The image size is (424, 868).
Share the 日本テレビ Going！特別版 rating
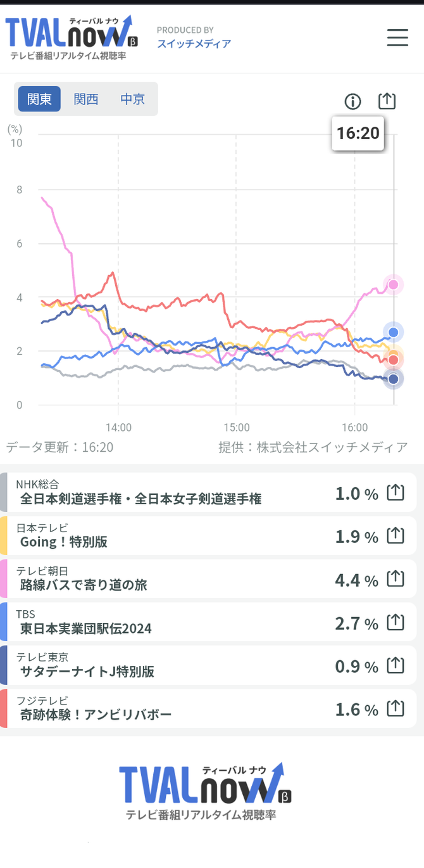[396, 535]
